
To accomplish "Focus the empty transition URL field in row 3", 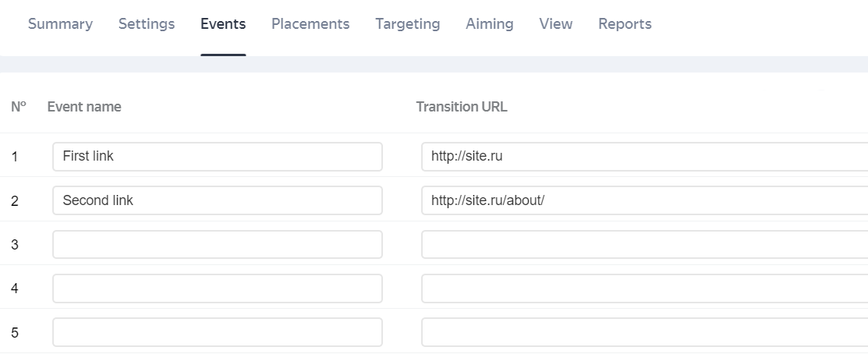I will [644, 245].
